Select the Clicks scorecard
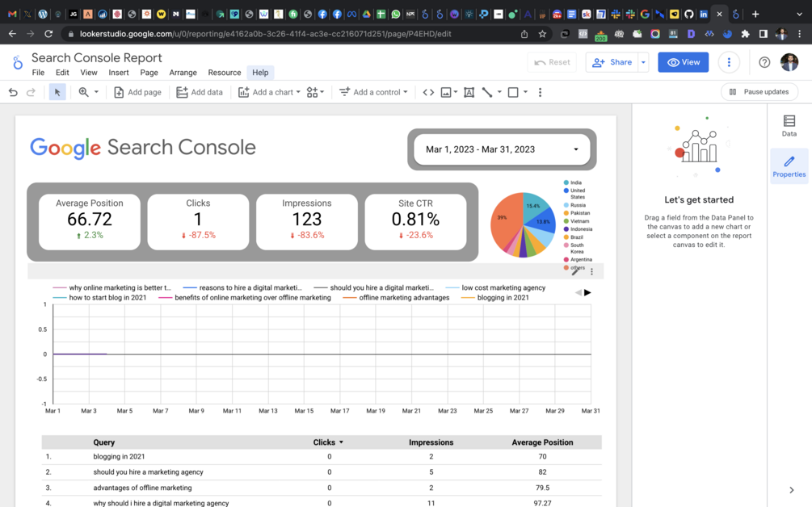The width and height of the screenshot is (812, 507). coord(198,222)
